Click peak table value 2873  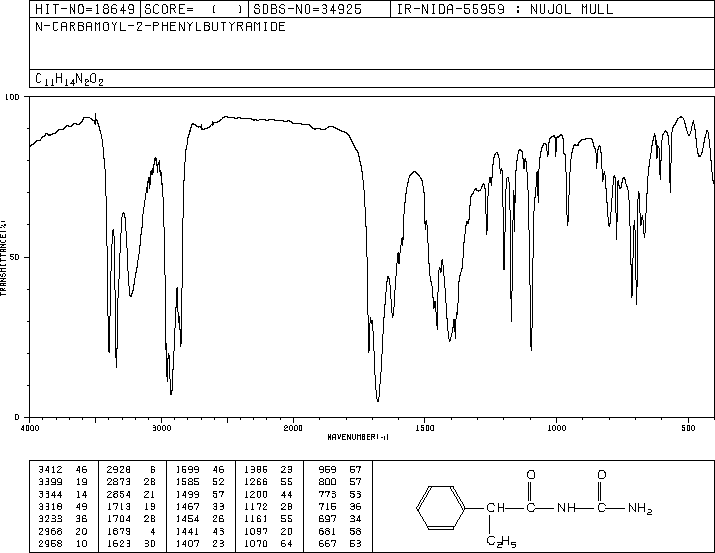pyautogui.click(x=119, y=481)
